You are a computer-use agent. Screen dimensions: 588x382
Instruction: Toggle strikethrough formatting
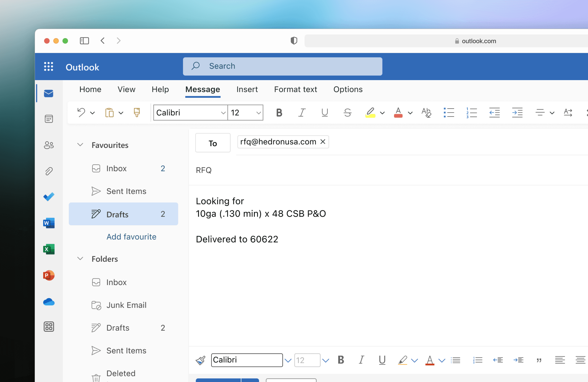(347, 112)
